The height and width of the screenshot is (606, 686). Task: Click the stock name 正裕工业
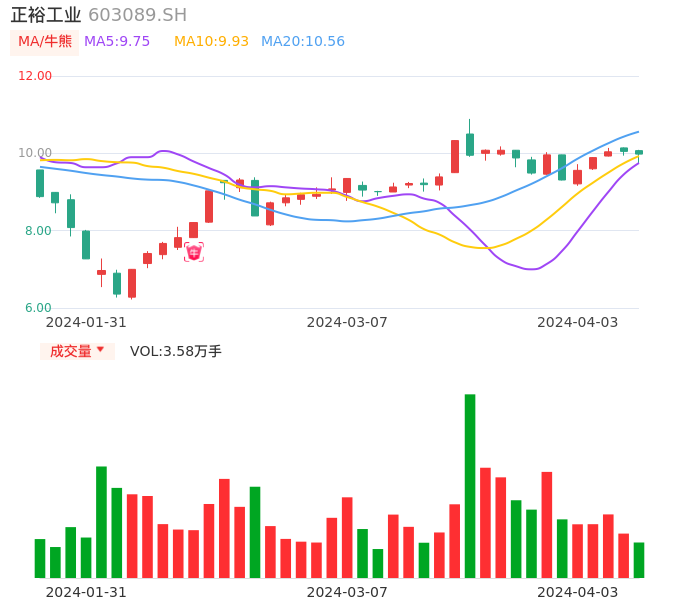tap(46, 15)
